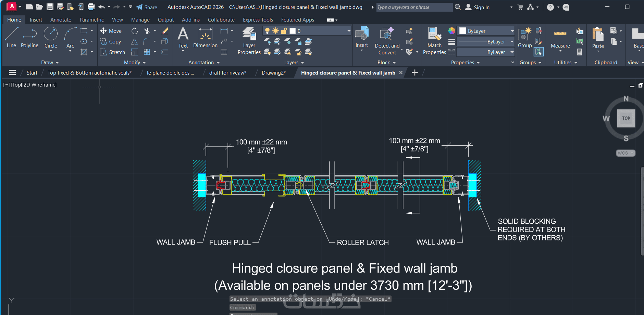The height and width of the screenshot is (315, 644).
Task: Open the Linetype ByLayer dropdown
Action: click(x=512, y=52)
